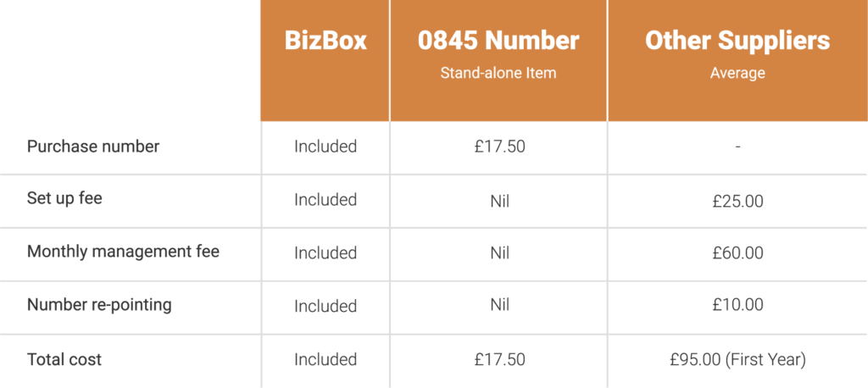The height and width of the screenshot is (388, 868).
Task: Select the Total cost row label
Action: click(x=64, y=359)
